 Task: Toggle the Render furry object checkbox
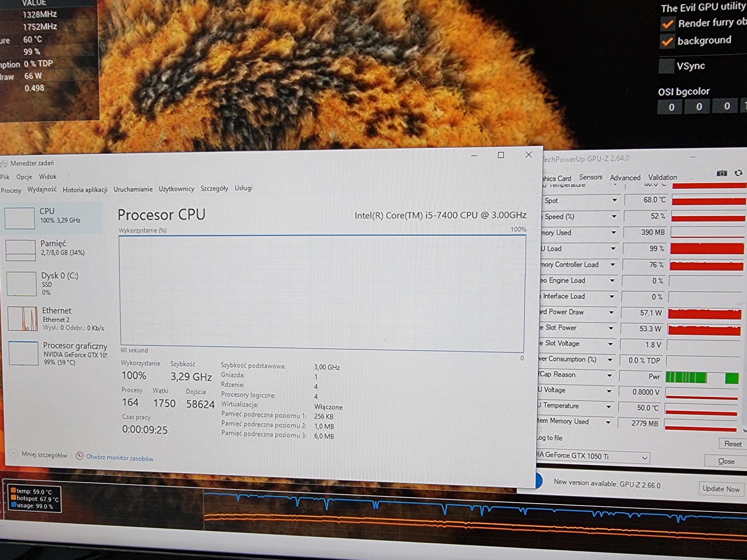pos(667,24)
